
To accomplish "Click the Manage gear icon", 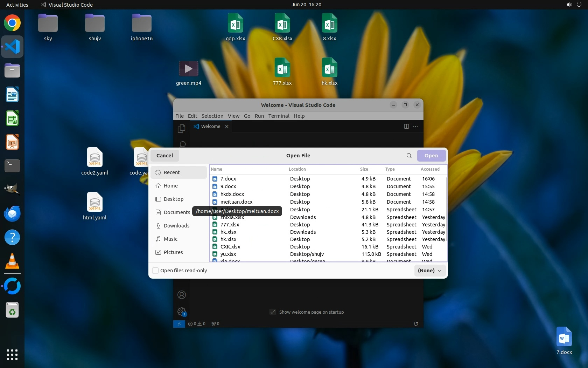I will [181, 311].
